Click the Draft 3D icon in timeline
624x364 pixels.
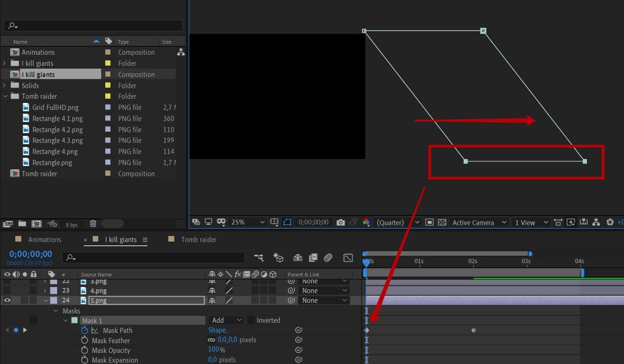point(278,257)
